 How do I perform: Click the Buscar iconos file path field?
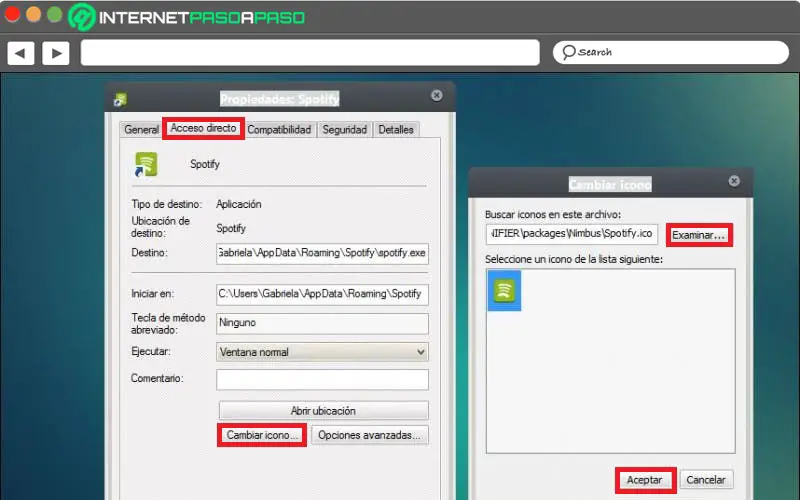(x=572, y=234)
